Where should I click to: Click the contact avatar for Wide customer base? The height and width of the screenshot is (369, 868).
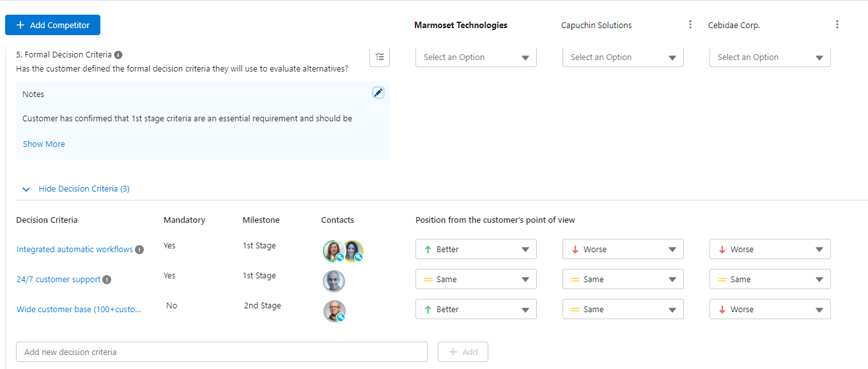click(x=334, y=311)
